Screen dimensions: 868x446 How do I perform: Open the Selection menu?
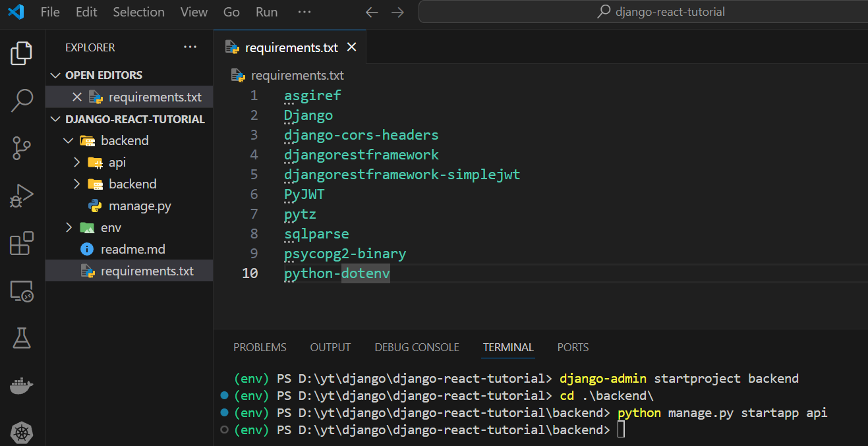tap(138, 13)
